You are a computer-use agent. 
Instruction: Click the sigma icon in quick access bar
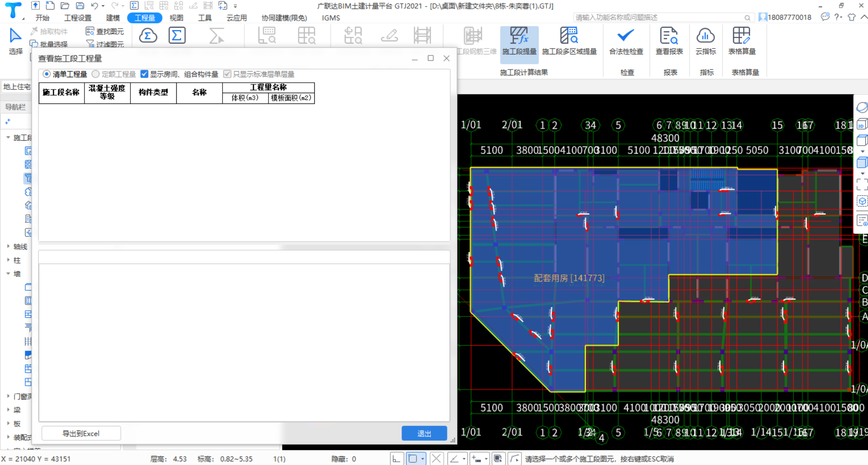pyautogui.click(x=134, y=6)
